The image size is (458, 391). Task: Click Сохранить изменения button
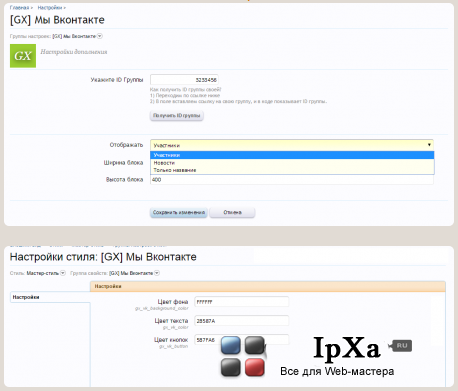[179, 212]
